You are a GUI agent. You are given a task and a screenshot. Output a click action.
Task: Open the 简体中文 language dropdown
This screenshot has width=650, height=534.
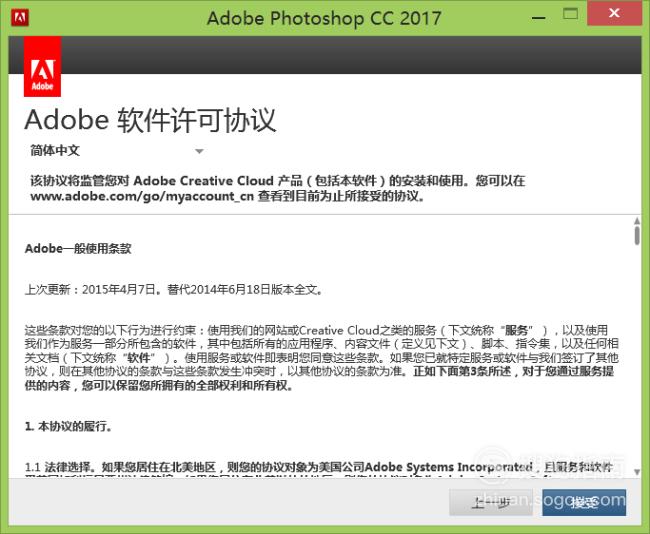(x=116, y=150)
